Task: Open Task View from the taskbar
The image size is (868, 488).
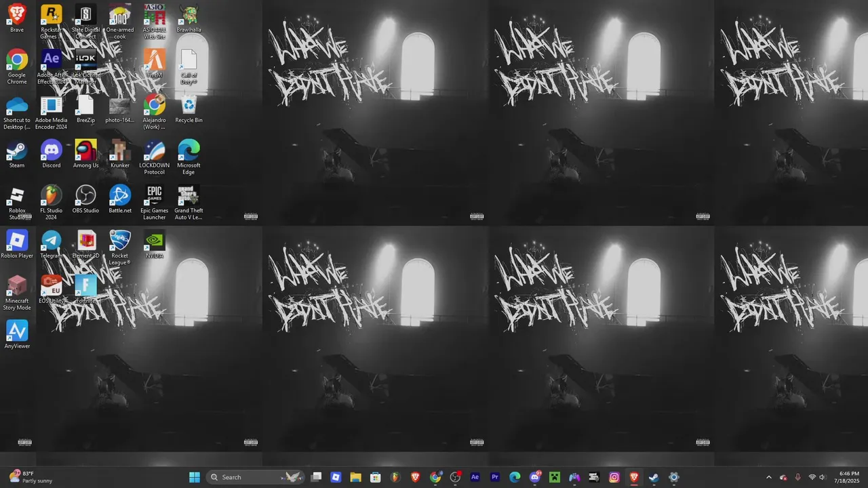Action: pyautogui.click(x=316, y=477)
